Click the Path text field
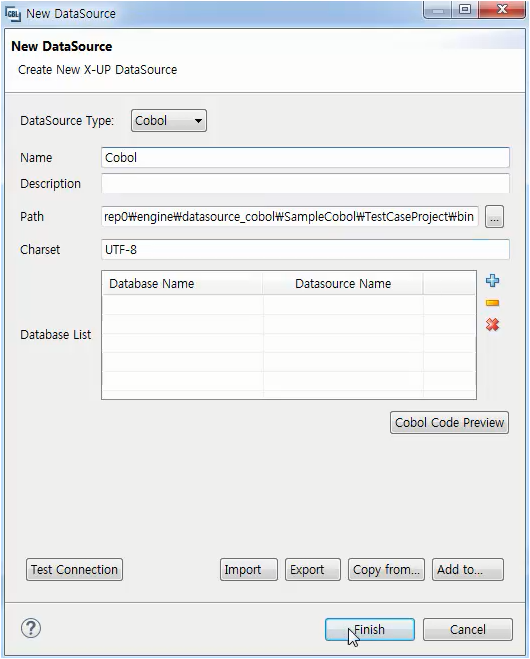530x659 pixels. coord(290,217)
